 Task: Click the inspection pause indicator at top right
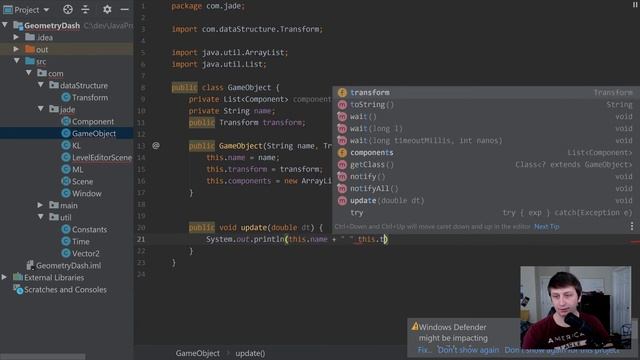635,5
